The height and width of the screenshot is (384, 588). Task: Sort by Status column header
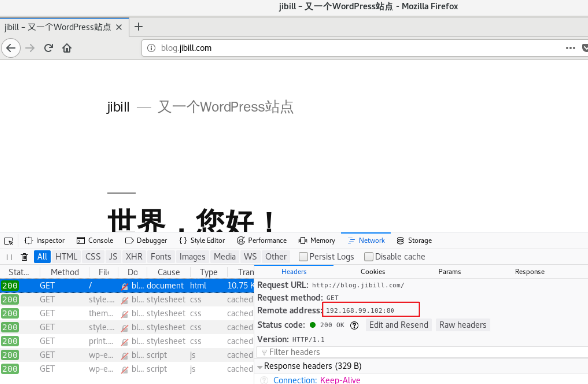click(19, 272)
